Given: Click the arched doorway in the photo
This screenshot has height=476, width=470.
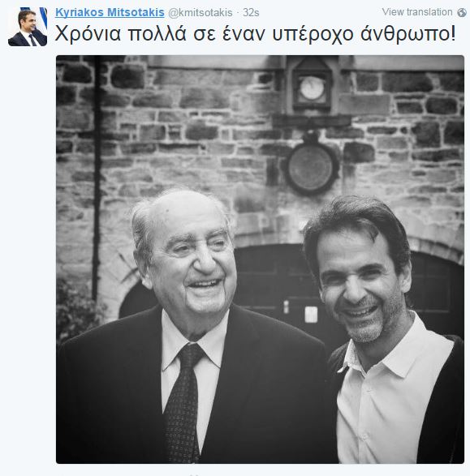Looking at the screenshot, I should (x=291, y=289).
